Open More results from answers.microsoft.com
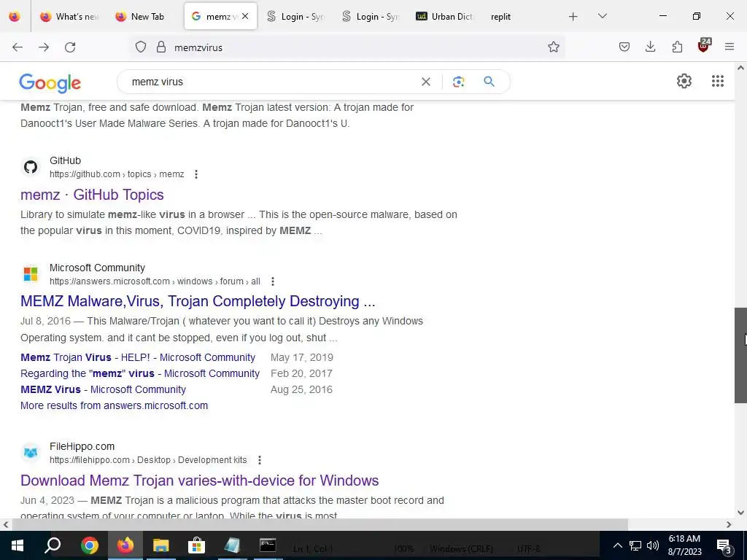This screenshot has height=560, width=747. pos(114,405)
